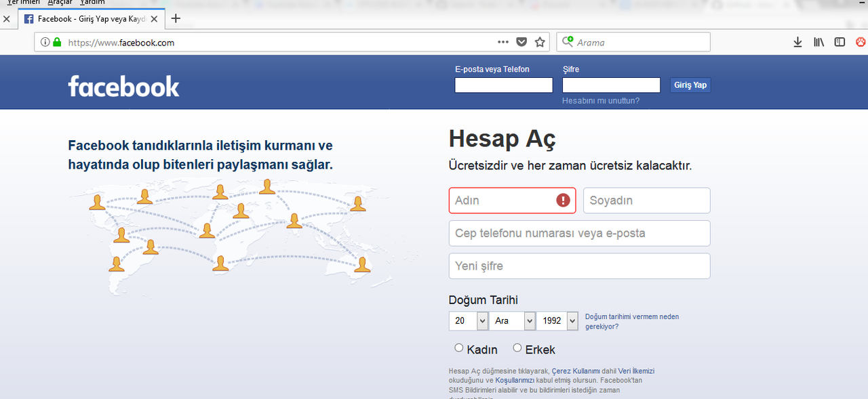Click the Hesabını mı unuttun? link
This screenshot has height=399, width=868.
pyautogui.click(x=600, y=101)
